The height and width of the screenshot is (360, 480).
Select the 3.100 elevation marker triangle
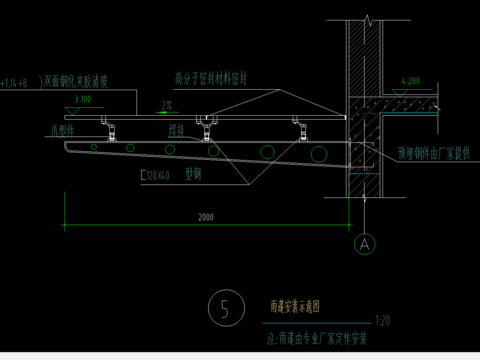pos(72,111)
